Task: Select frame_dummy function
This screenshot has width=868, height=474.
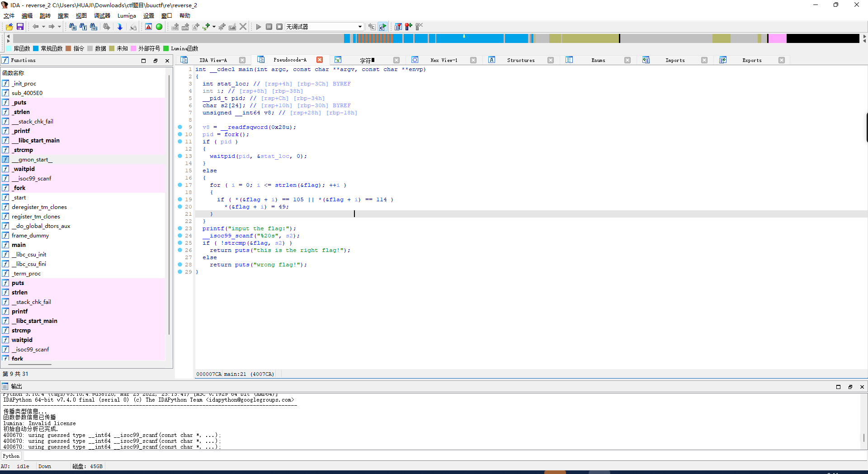Action: [84, 235]
